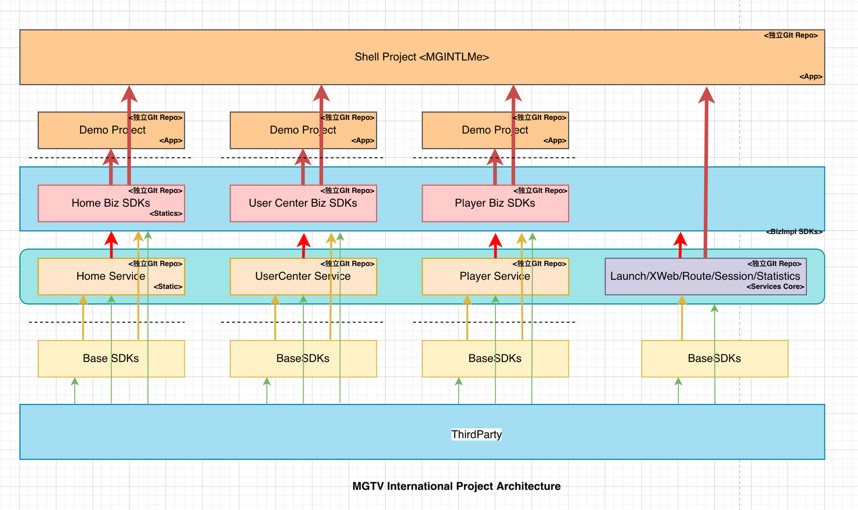Pick the Demo Project box above Player Biz SDKs

pos(462,131)
